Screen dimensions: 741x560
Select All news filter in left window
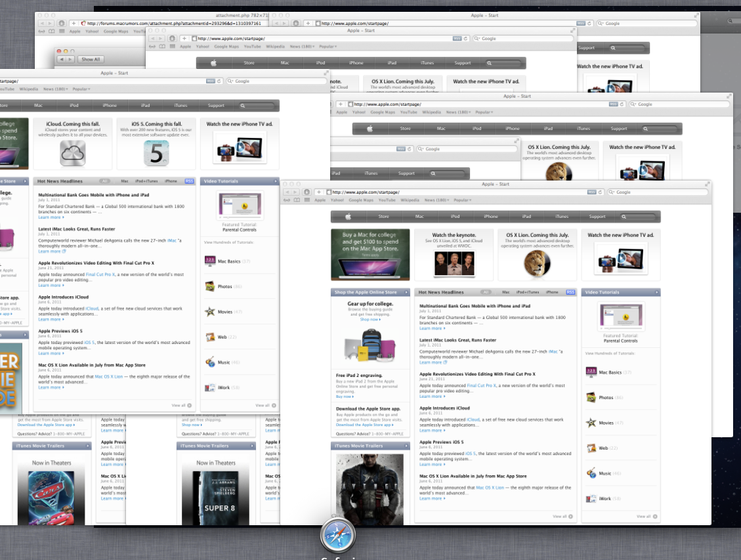coord(105,181)
